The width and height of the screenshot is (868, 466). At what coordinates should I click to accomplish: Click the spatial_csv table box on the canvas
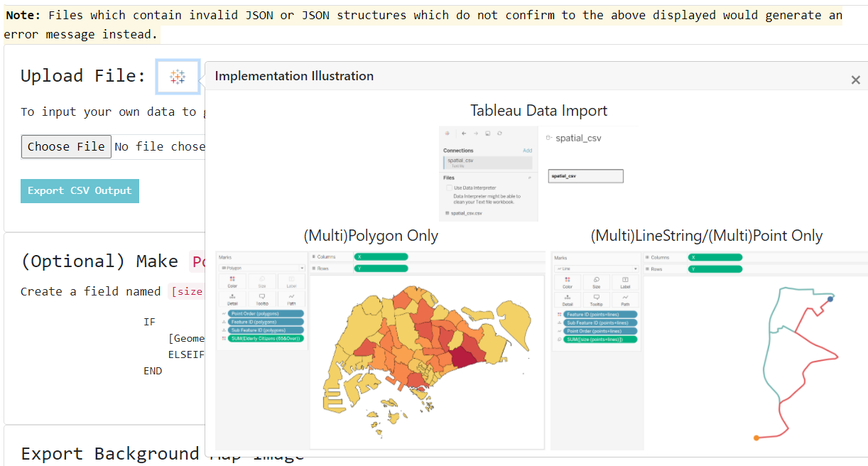coord(586,176)
